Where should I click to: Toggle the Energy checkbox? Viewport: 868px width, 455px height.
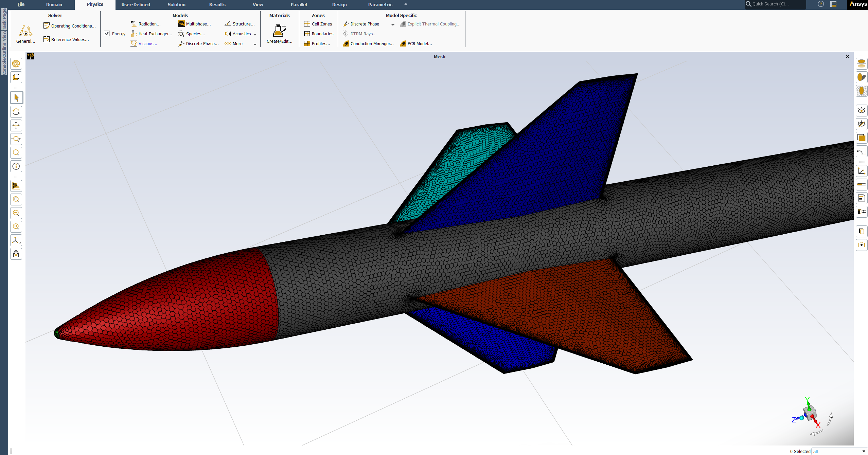(x=107, y=34)
